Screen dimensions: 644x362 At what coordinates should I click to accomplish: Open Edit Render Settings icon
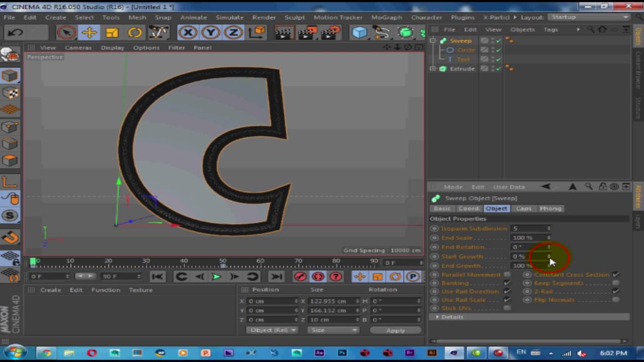click(x=330, y=33)
